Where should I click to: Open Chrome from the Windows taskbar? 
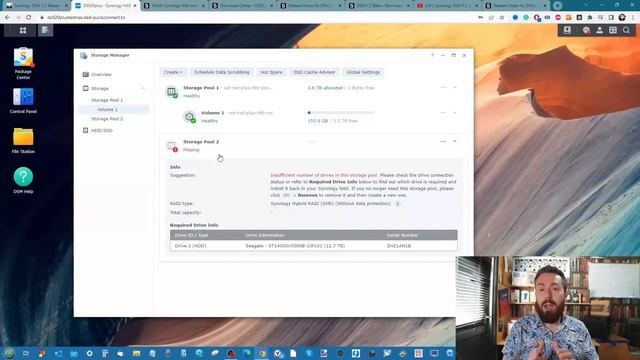[x=262, y=353]
